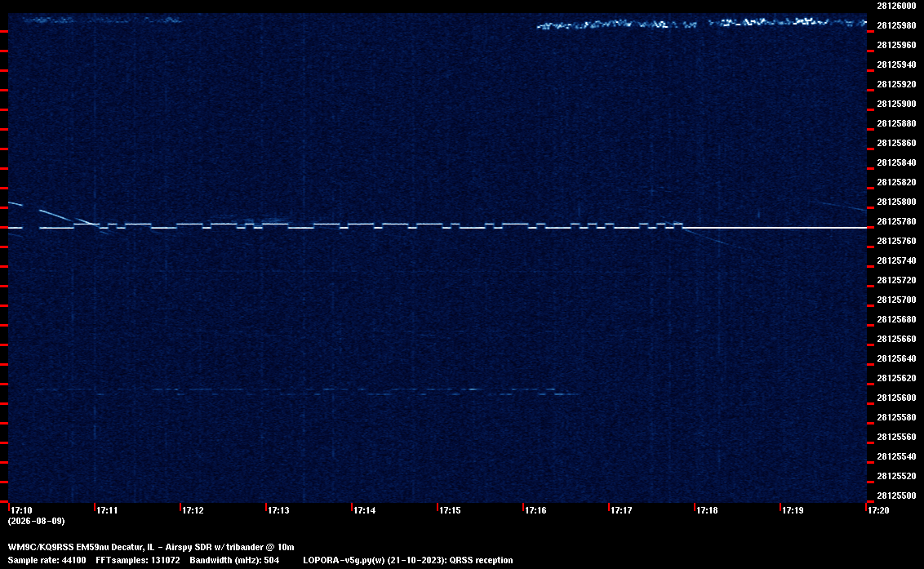Viewport: 924px width, 569px height.
Task: Click the 17:13 time axis label
Action: (x=278, y=510)
